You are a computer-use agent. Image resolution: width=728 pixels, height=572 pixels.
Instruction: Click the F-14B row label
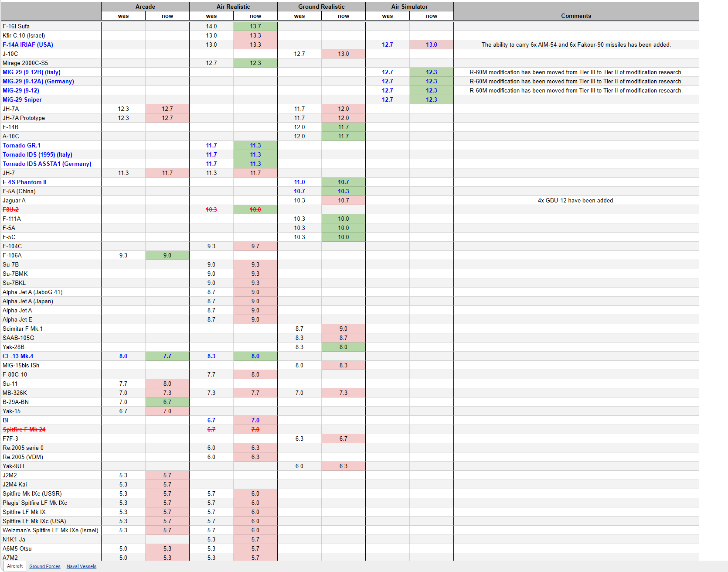[x=10, y=127]
